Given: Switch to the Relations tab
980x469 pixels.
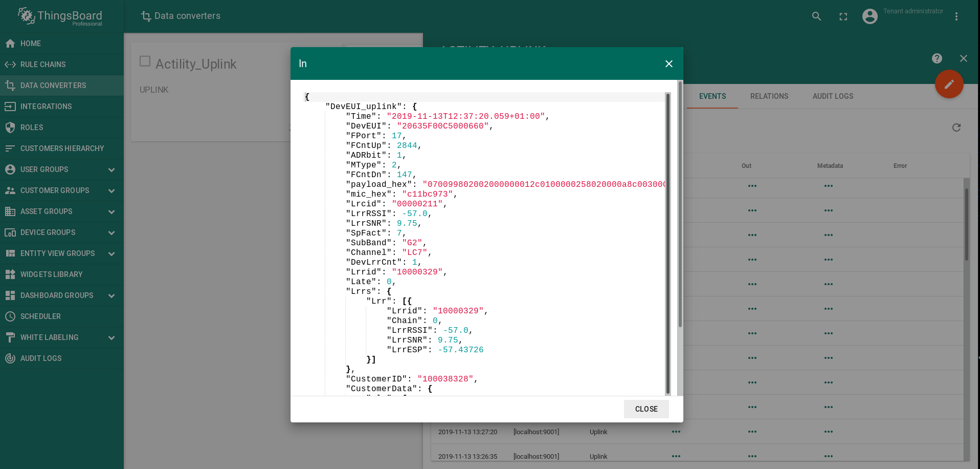Looking at the screenshot, I should [769, 96].
